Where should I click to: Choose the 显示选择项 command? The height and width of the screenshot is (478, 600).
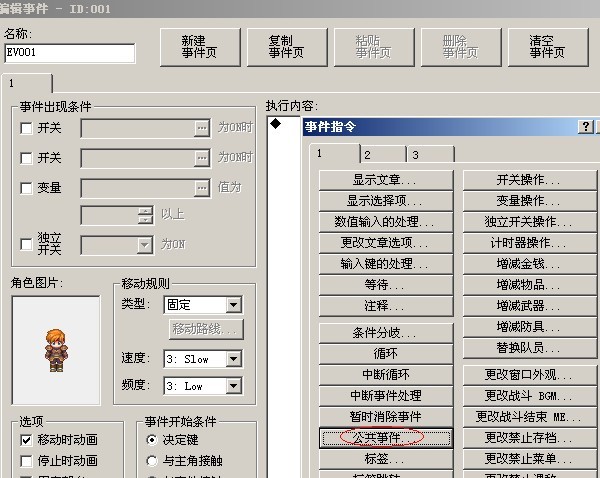point(386,201)
